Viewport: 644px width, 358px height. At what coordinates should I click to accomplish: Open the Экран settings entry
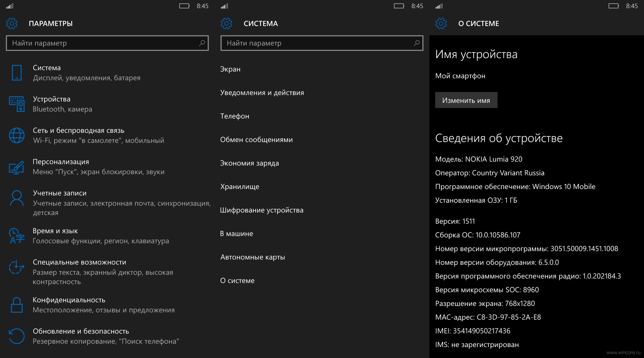point(230,69)
